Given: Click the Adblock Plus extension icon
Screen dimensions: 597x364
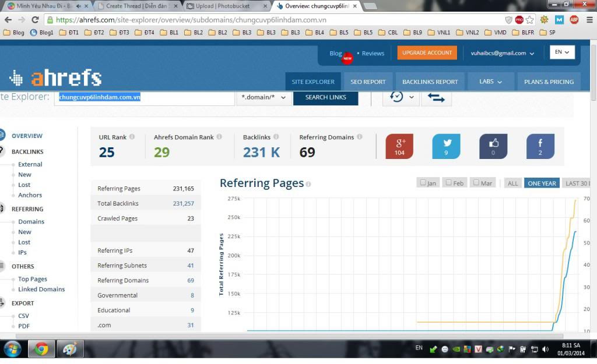Looking at the screenshot, I should tap(574, 20).
